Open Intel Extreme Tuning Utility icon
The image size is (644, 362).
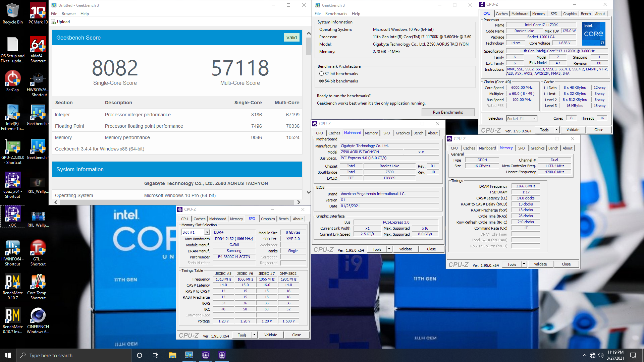point(13,117)
